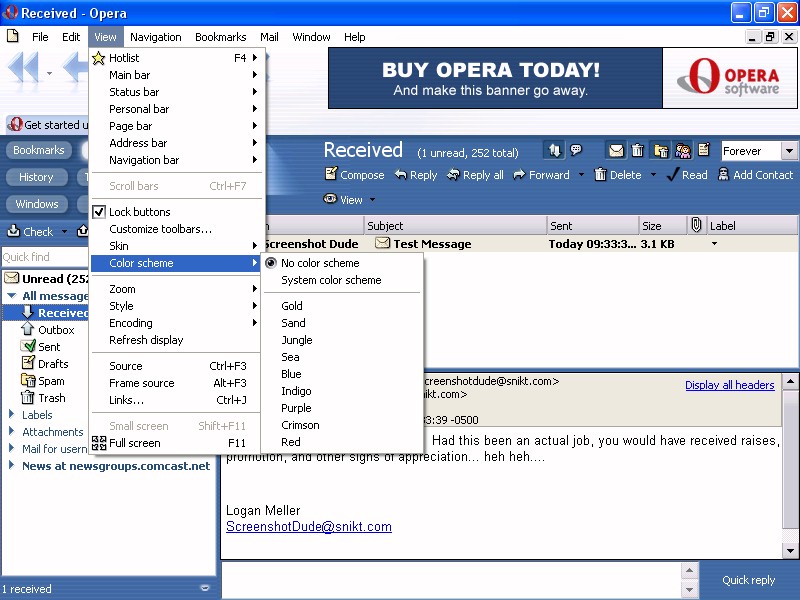
Task: Choose System color scheme from submenu
Action: pyautogui.click(x=331, y=280)
